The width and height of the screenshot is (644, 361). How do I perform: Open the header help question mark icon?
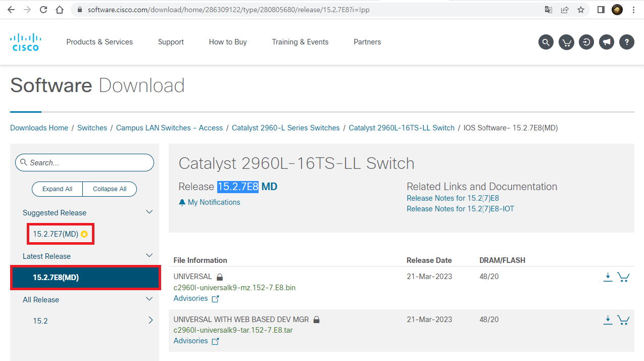[627, 42]
